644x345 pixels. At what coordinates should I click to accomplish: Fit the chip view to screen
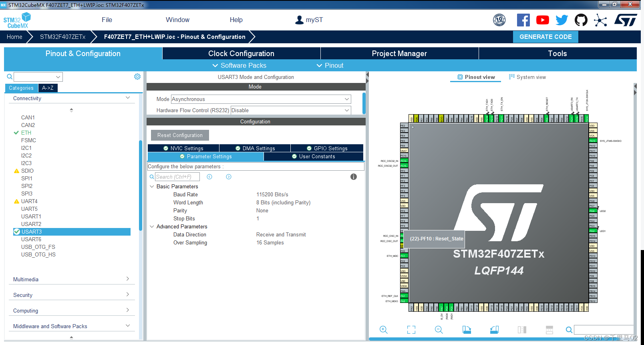coord(411,330)
